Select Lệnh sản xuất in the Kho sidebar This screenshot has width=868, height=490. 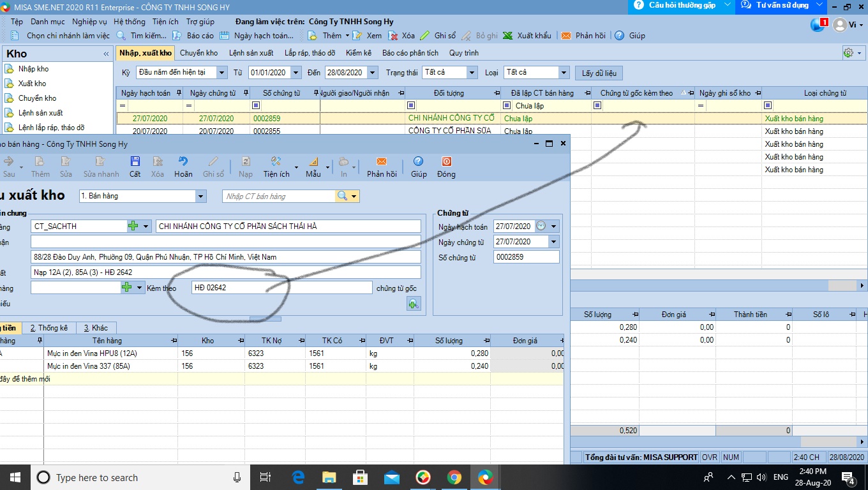pos(40,113)
